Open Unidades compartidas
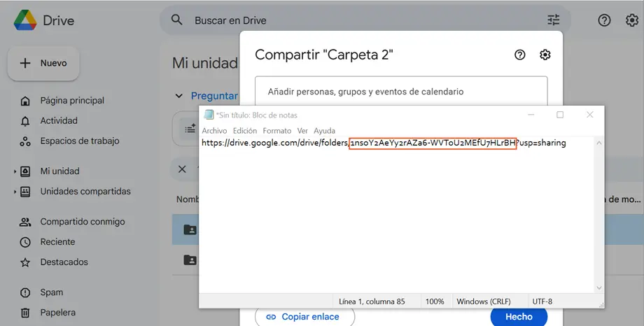The width and height of the screenshot is (644, 326). pos(85,191)
